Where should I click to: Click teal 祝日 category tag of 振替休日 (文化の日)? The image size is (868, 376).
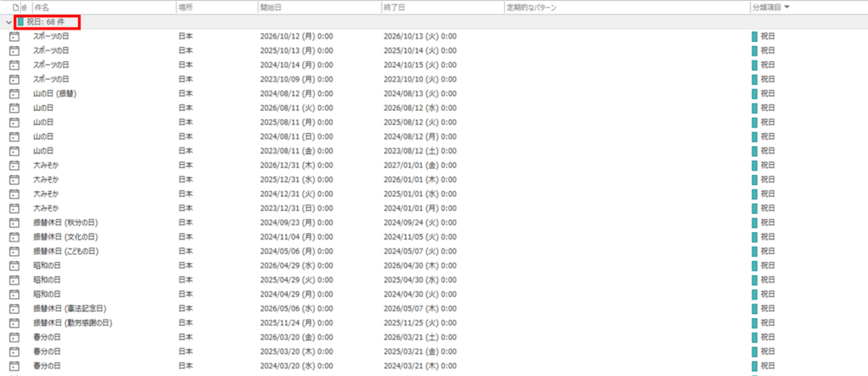(764, 237)
